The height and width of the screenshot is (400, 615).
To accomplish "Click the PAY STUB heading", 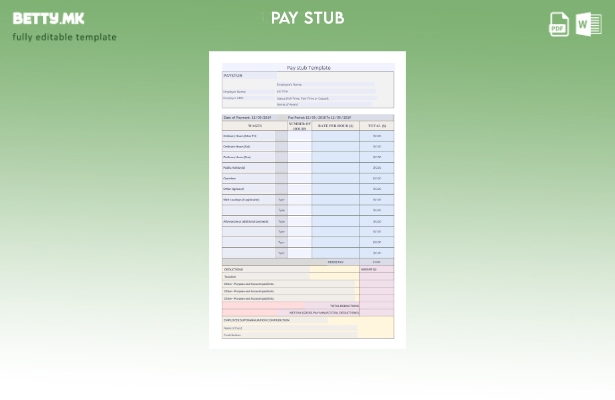I will [307, 18].
